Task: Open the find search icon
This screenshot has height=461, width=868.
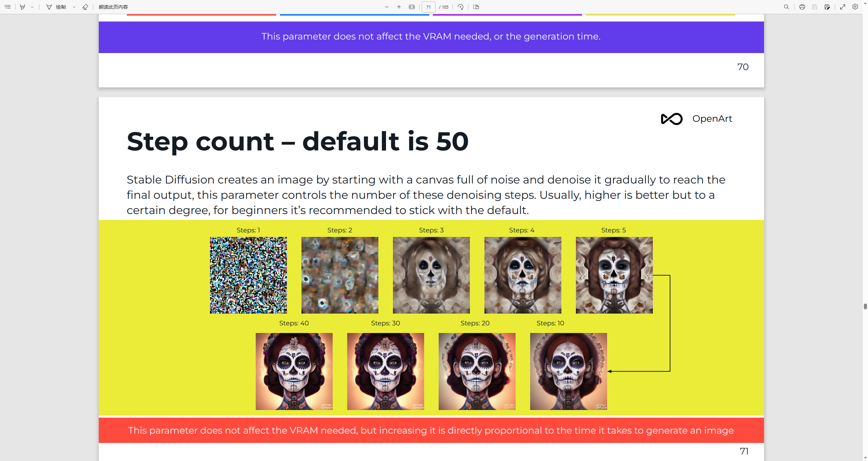Action: click(786, 7)
